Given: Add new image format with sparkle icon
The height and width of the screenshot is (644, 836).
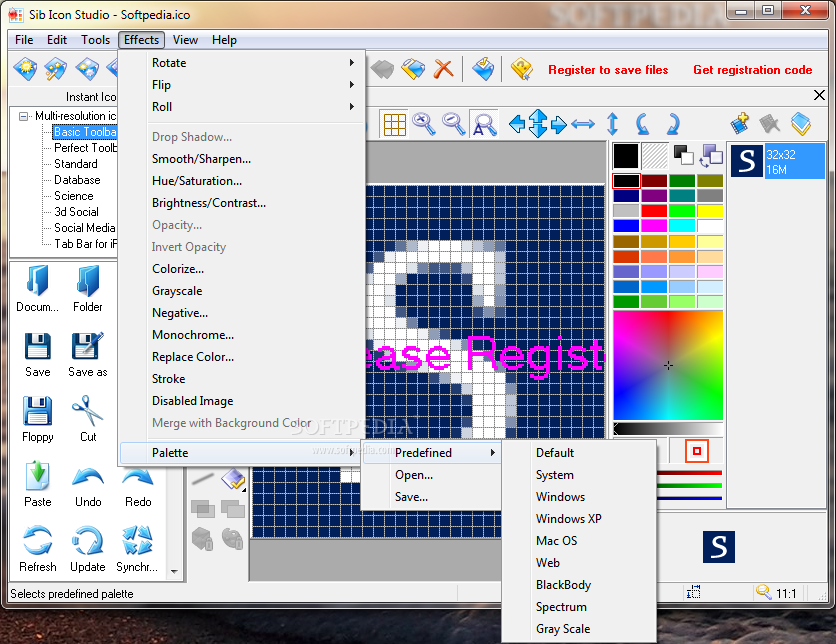Looking at the screenshot, I should (739, 123).
